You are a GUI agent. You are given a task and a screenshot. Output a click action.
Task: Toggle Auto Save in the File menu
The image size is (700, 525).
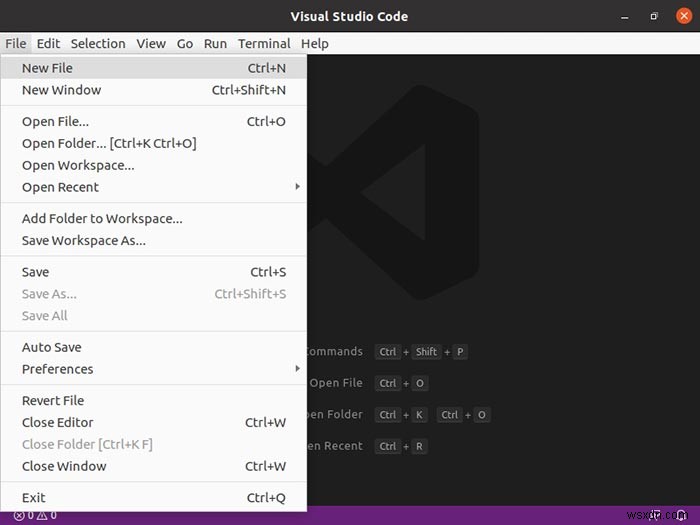[154, 347]
